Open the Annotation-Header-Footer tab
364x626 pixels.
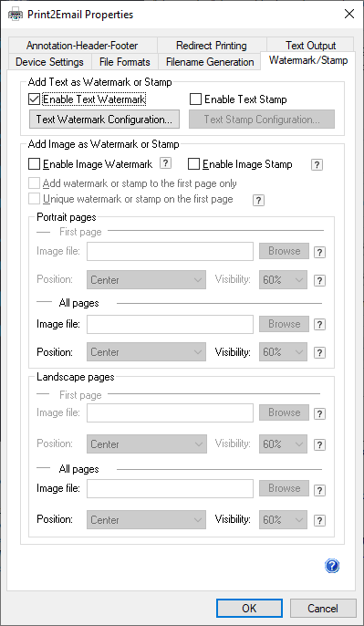click(x=82, y=46)
